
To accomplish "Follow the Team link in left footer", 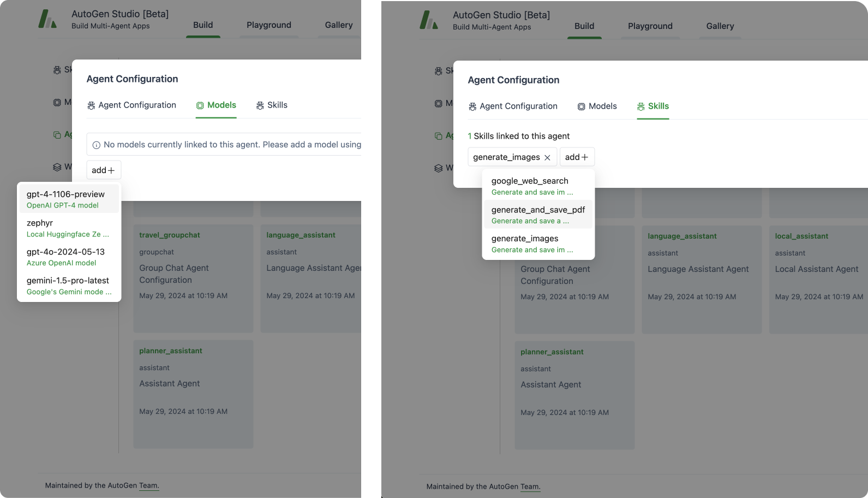I will point(148,485).
